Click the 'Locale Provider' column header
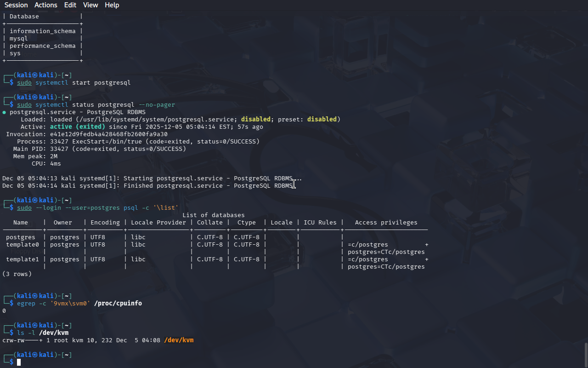 (158, 223)
